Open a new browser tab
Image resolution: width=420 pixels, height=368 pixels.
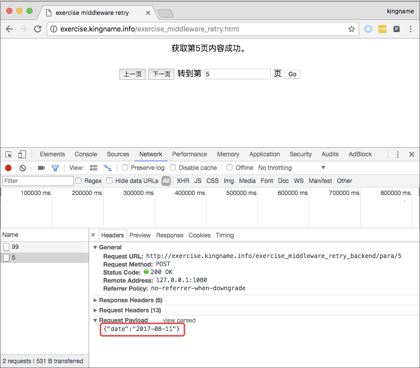(165, 13)
